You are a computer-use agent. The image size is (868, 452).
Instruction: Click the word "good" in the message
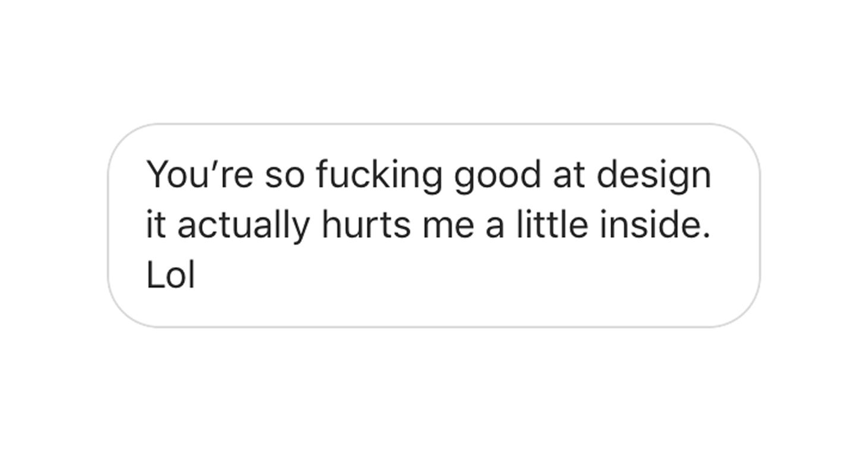tap(498, 176)
